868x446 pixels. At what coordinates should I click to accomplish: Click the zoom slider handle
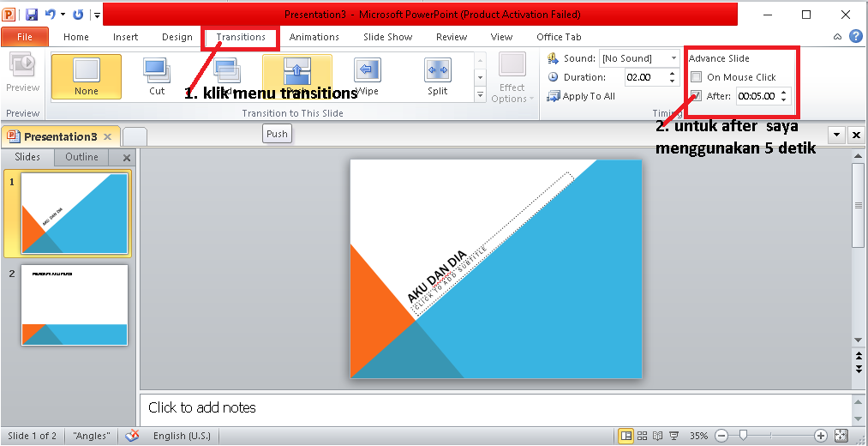744,436
